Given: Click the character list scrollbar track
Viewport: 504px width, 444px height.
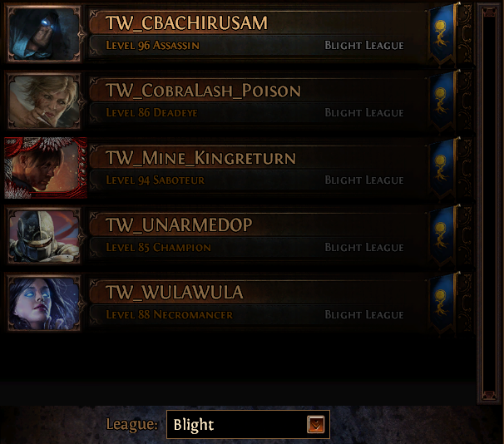Looking at the screenshot, I should click(489, 204).
